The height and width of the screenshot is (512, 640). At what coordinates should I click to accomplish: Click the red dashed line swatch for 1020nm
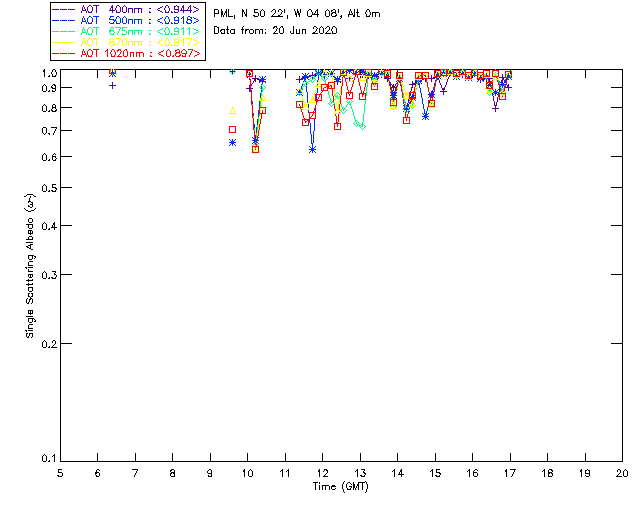[x=65, y=53]
